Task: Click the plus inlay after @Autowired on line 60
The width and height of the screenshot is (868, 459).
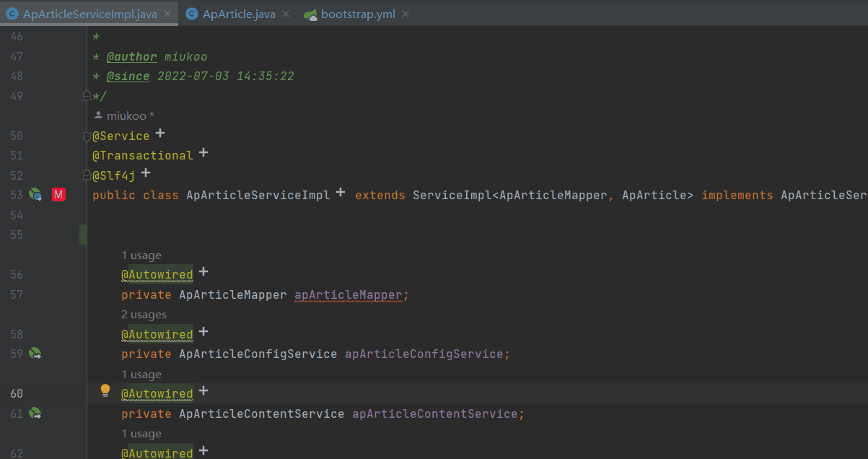Action: pyautogui.click(x=203, y=390)
